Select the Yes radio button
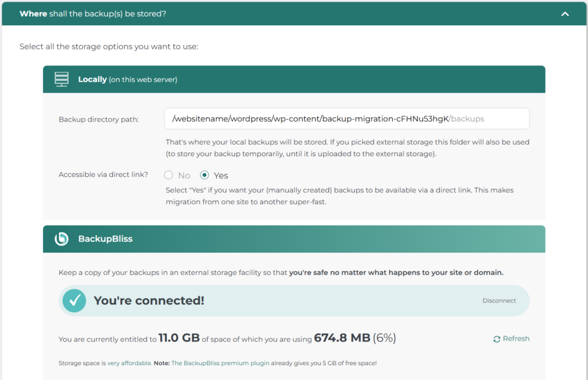 (204, 175)
